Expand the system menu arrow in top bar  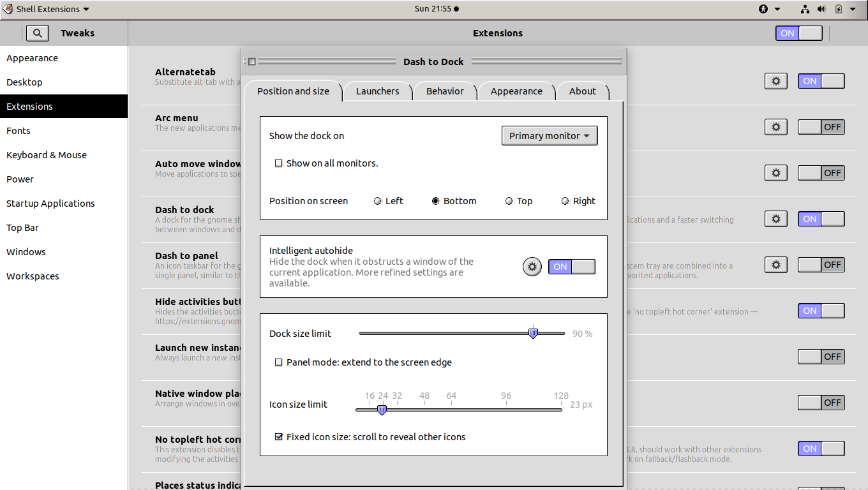point(853,9)
